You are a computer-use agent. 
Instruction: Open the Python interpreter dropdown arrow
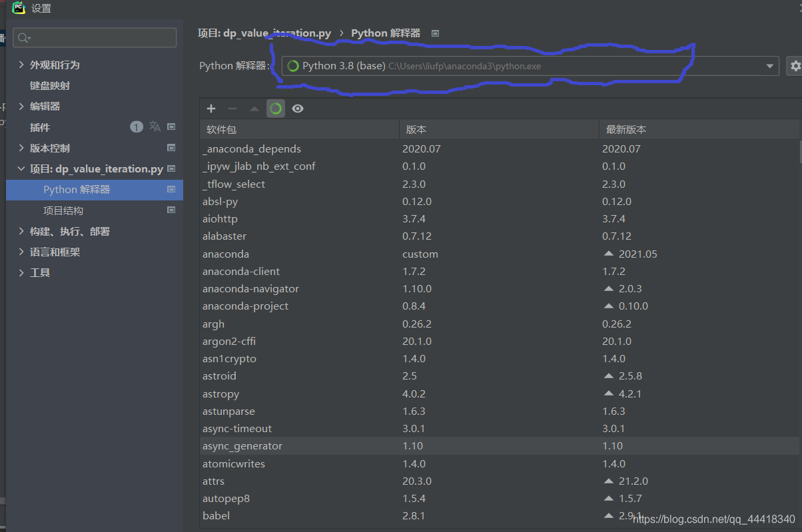[x=771, y=66]
